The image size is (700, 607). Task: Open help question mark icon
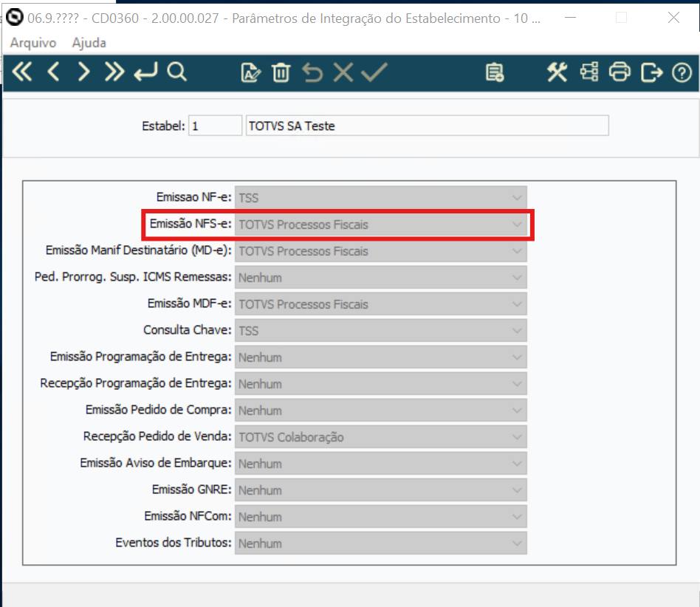point(682,73)
